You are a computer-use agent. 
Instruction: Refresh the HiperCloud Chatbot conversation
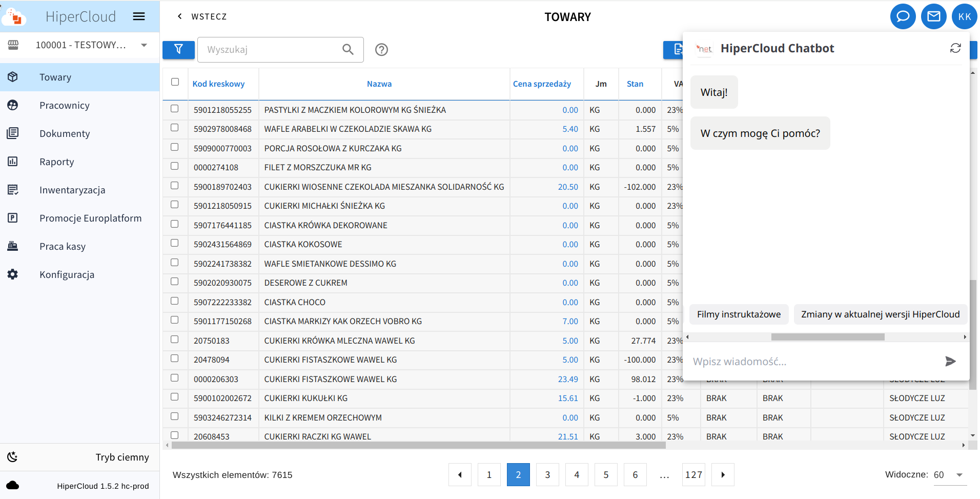click(955, 48)
